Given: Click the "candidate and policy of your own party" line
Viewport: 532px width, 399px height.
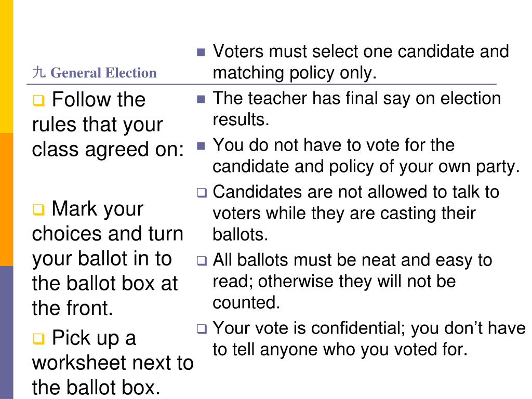Looking at the screenshot, I should [x=366, y=167].
